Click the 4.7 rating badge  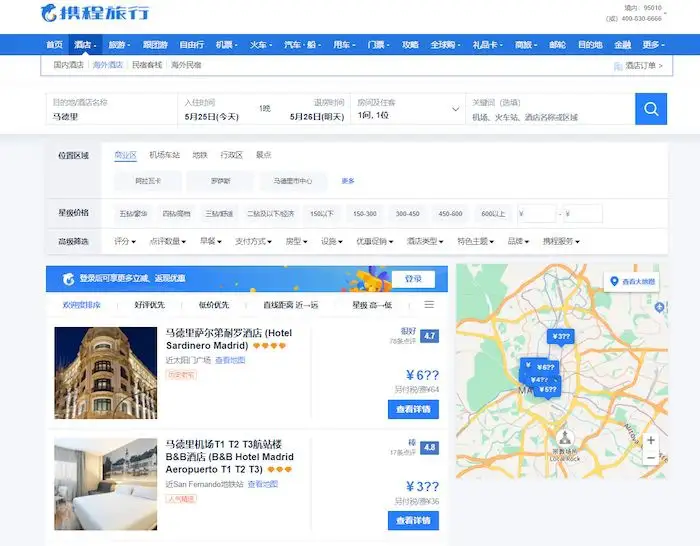point(429,336)
